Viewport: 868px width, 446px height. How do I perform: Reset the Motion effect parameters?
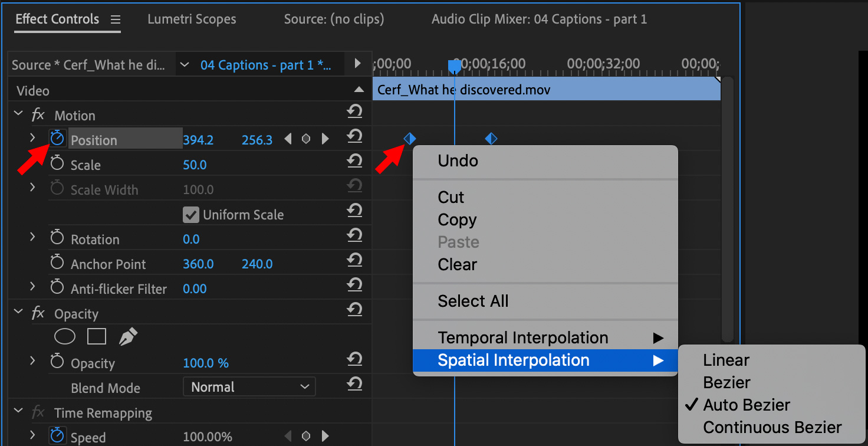tap(354, 112)
